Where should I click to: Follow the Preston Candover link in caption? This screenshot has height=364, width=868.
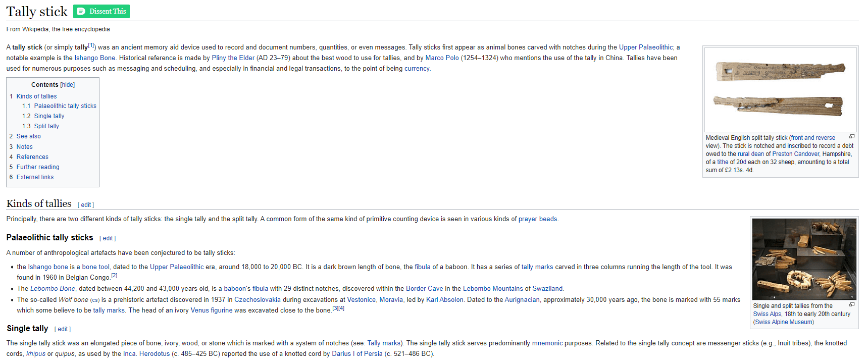click(795, 154)
